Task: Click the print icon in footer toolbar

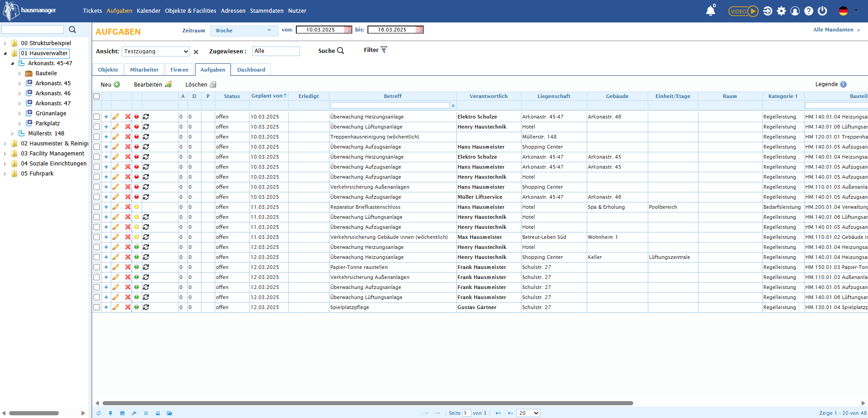Action: pyautogui.click(x=158, y=413)
